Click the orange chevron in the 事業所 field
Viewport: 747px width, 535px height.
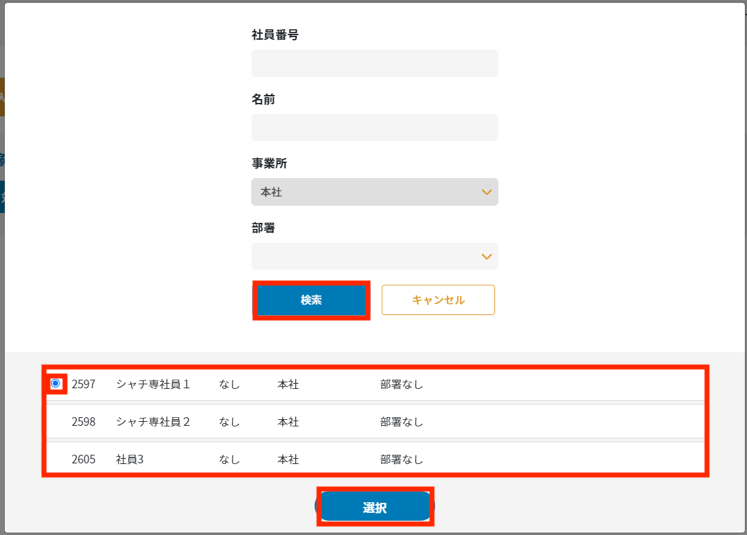[x=487, y=192]
